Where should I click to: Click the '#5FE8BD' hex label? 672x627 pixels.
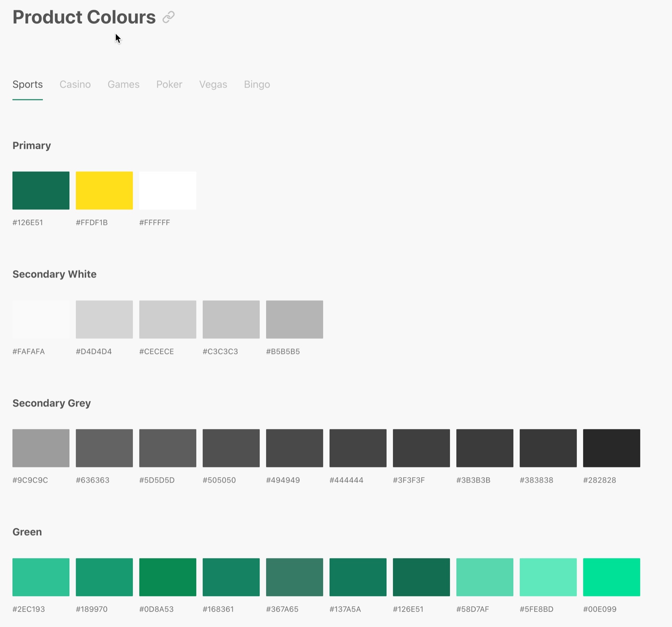536,609
